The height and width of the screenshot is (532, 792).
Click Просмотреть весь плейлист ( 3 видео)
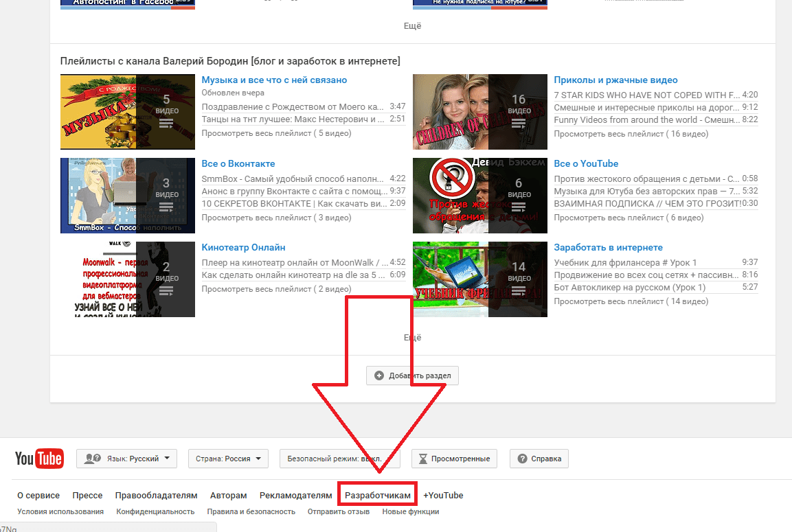pos(276,218)
